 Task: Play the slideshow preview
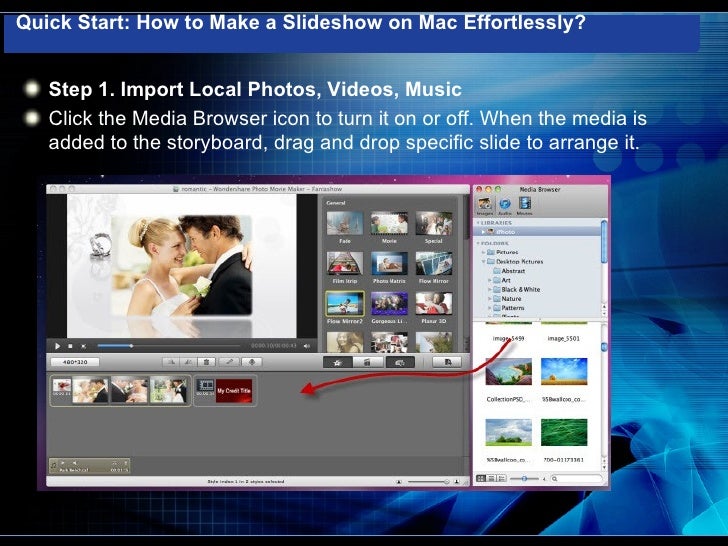[57, 346]
